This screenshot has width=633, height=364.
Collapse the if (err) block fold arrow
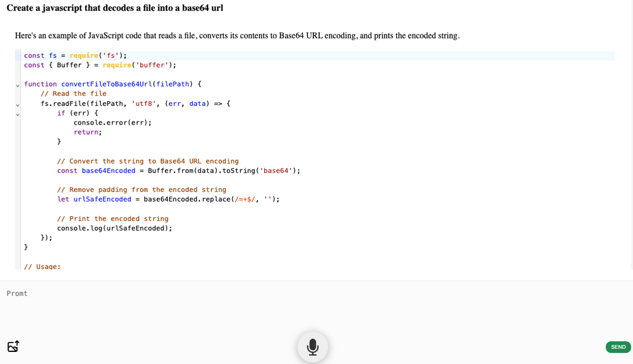(17, 114)
